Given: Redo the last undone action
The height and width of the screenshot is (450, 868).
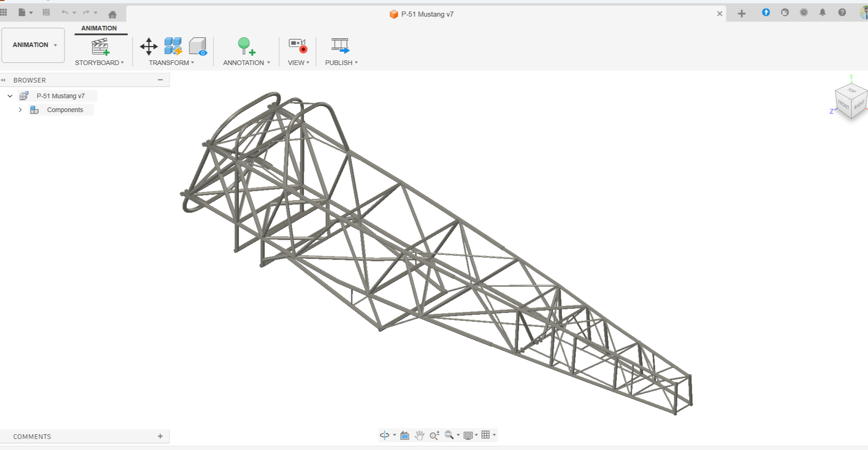Looking at the screenshot, I should coord(86,12).
